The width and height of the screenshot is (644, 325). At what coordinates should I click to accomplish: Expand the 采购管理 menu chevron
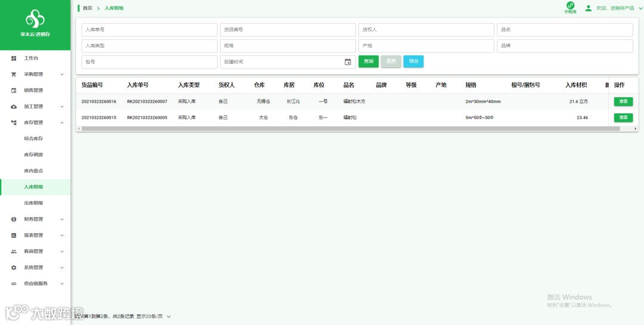(62, 75)
